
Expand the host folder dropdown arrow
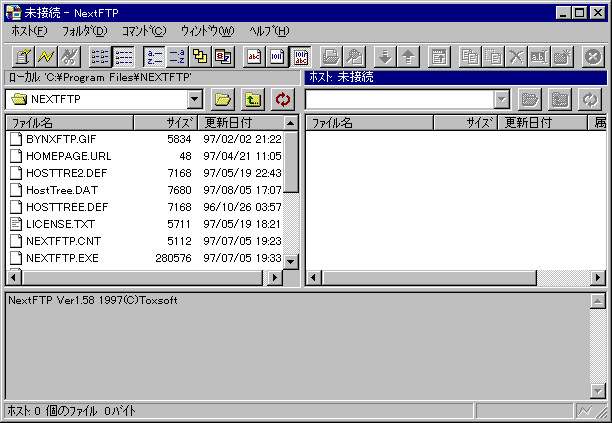(x=502, y=100)
